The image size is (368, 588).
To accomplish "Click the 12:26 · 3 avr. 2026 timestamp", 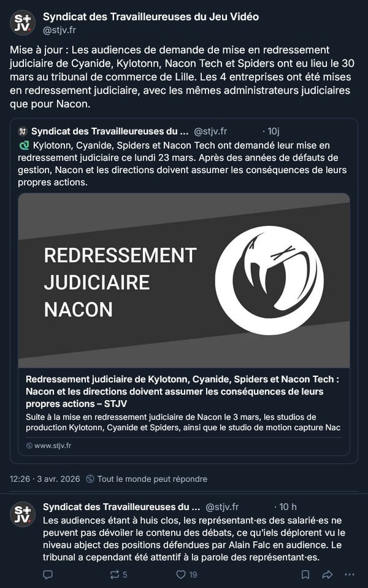I will pos(45,479).
